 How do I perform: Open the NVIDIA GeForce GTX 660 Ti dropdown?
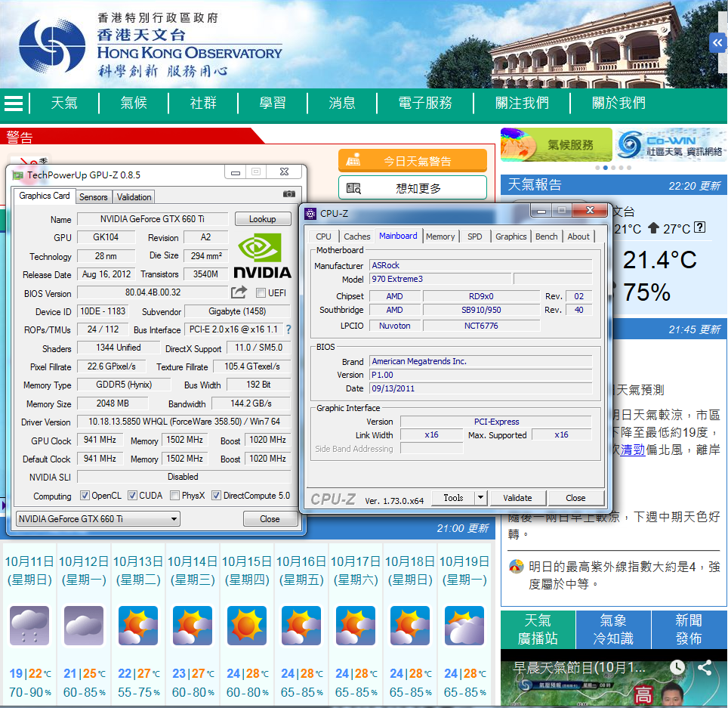coord(98,518)
